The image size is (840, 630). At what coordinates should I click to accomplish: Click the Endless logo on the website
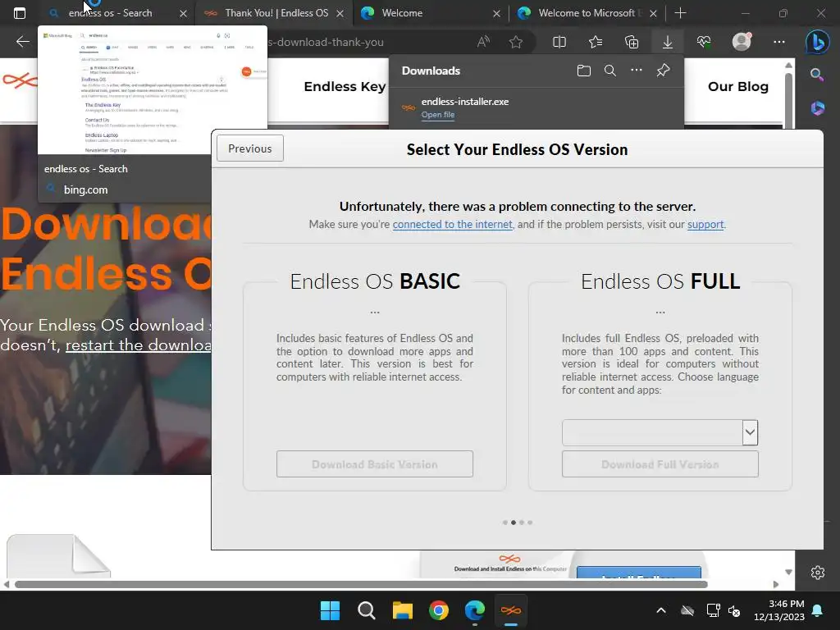pos(20,81)
